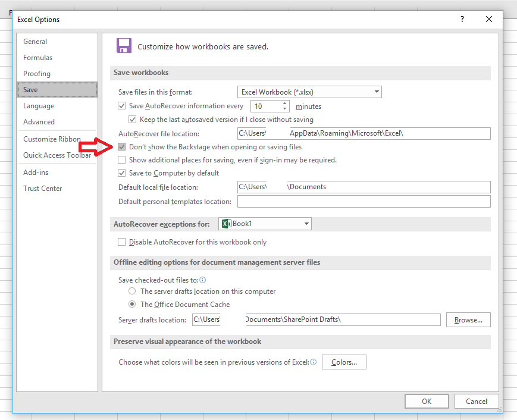The image size is (517, 420).
Task: Click the Server drafts location field
Action: (x=316, y=320)
